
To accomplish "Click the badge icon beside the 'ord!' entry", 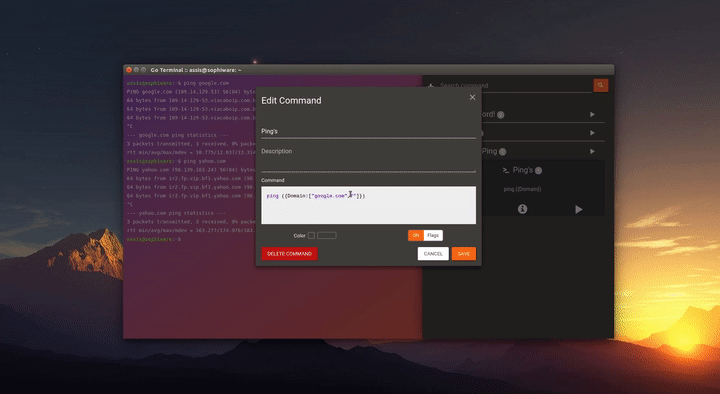I will pos(501,115).
